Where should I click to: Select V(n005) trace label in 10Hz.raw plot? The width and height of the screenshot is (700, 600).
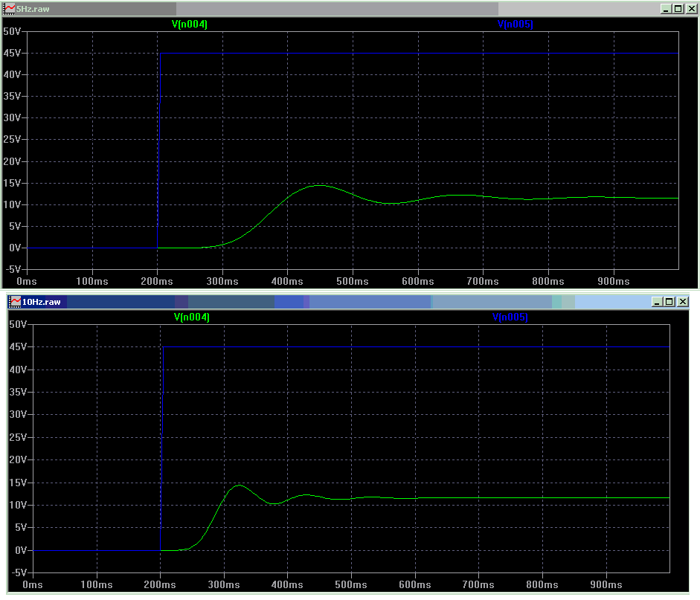pos(510,317)
